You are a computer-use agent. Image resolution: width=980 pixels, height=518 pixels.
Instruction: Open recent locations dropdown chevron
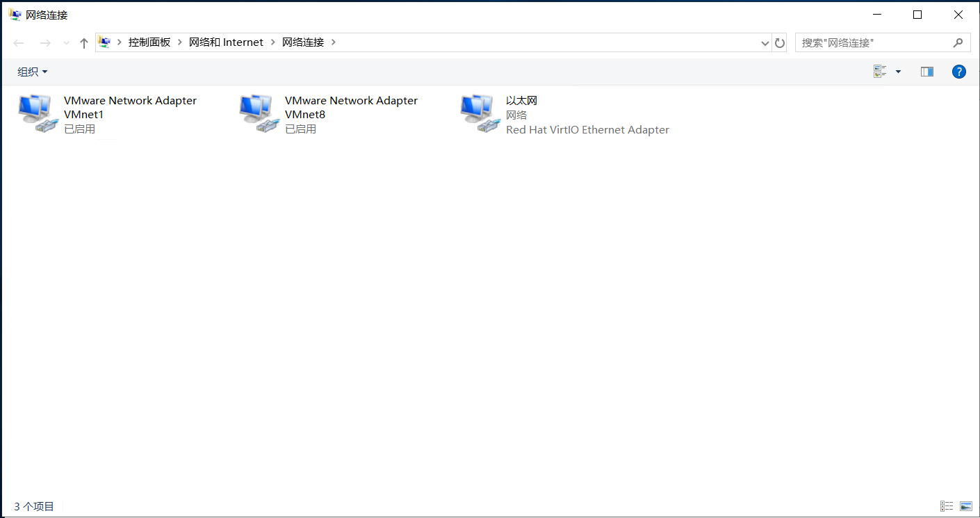tap(67, 43)
